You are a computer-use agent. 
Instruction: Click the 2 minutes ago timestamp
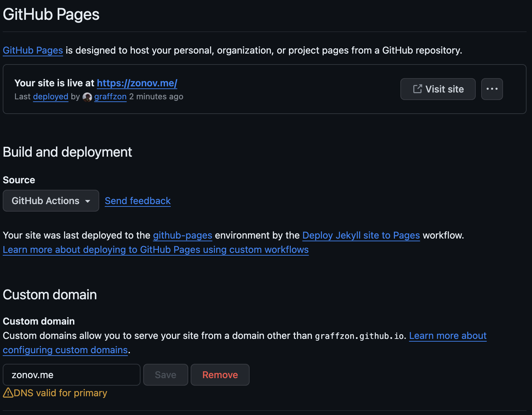(x=156, y=97)
